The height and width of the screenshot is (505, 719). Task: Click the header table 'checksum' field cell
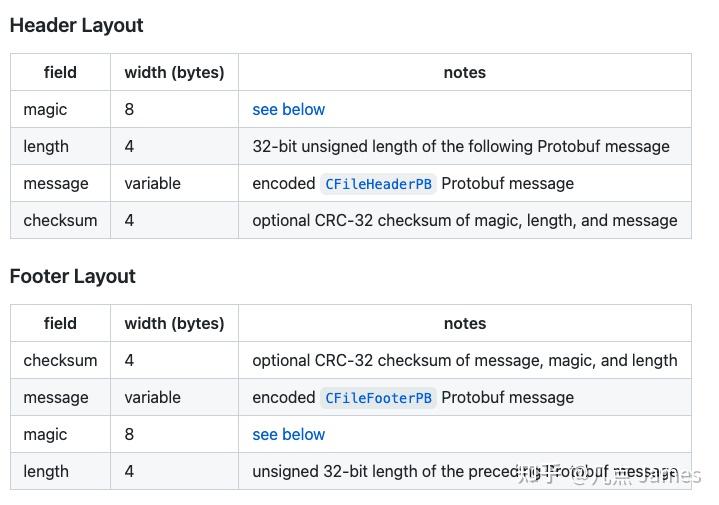click(x=60, y=220)
